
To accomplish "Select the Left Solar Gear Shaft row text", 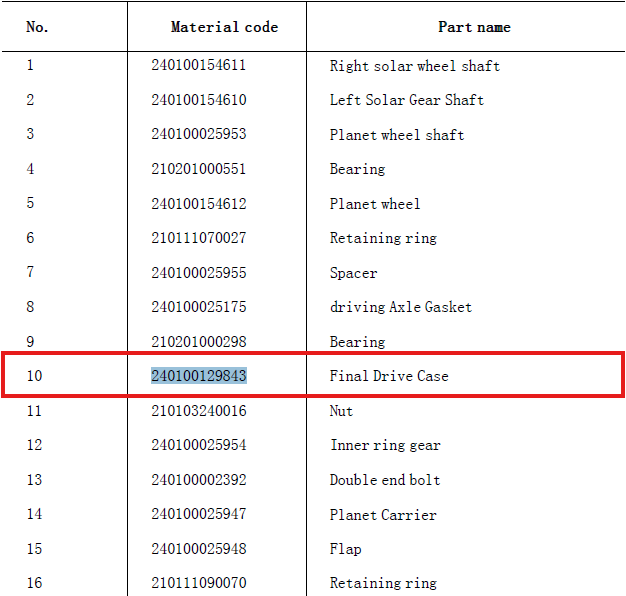I will [x=406, y=100].
